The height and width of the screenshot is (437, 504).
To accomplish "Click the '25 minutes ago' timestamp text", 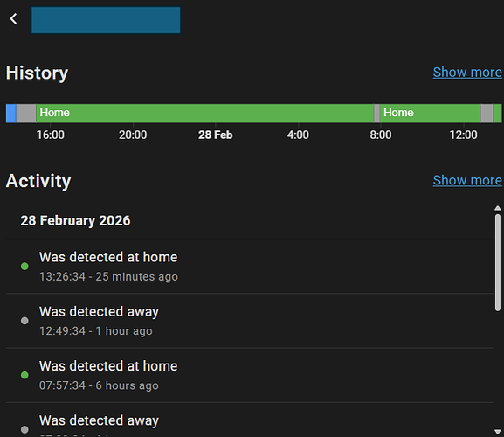I will pyautogui.click(x=136, y=276).
